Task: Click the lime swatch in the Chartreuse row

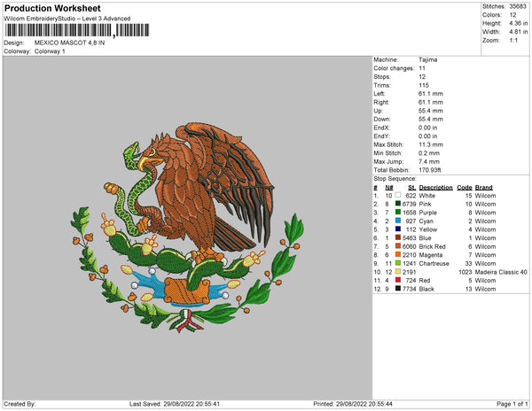Action: click(x=398, y=263)
